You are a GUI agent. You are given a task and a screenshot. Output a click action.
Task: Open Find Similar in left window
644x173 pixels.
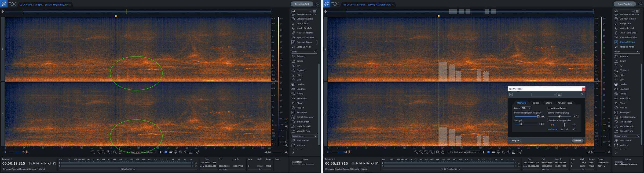302,140
